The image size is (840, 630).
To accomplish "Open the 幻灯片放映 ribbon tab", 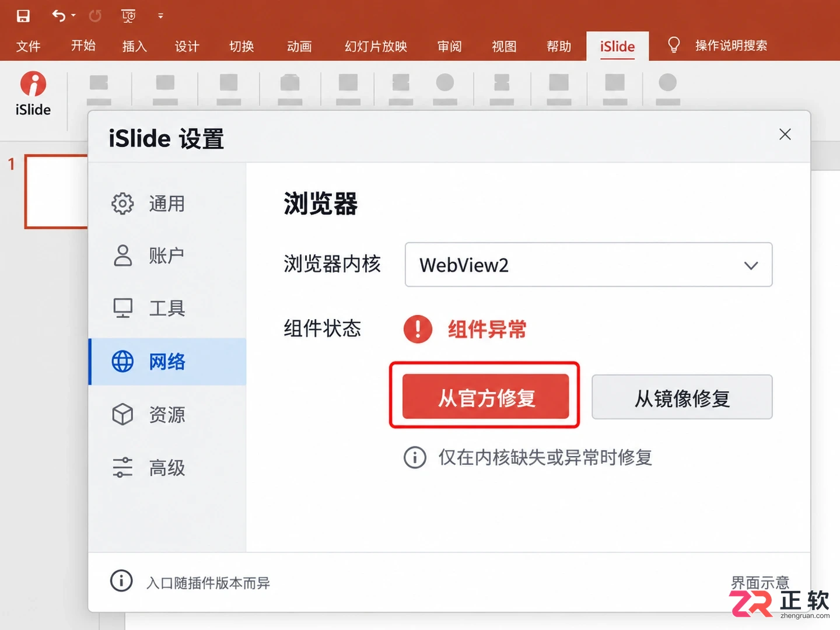I will pos(376,46).
